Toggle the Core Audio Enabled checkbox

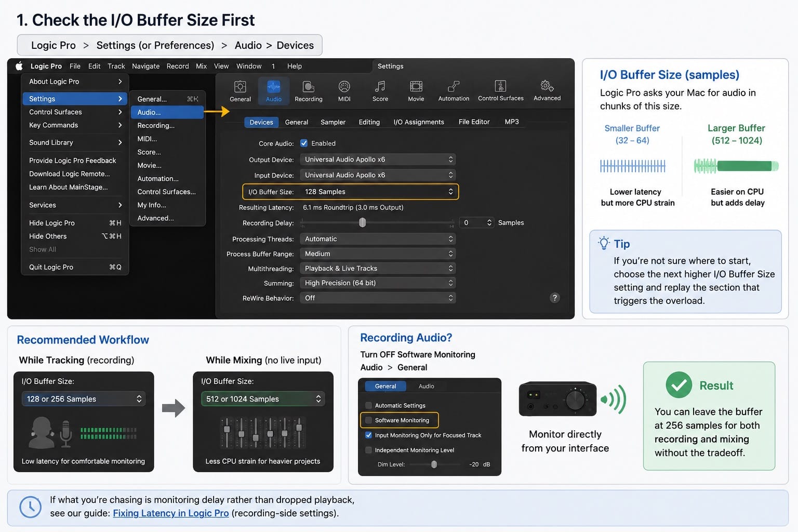(304, 143)
